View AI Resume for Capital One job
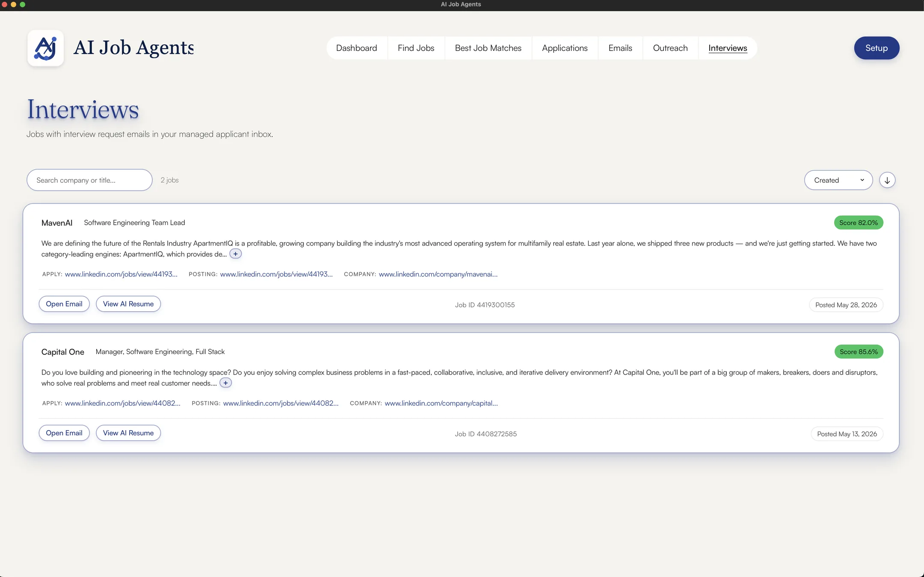924x577 pixels. (128, 433)
